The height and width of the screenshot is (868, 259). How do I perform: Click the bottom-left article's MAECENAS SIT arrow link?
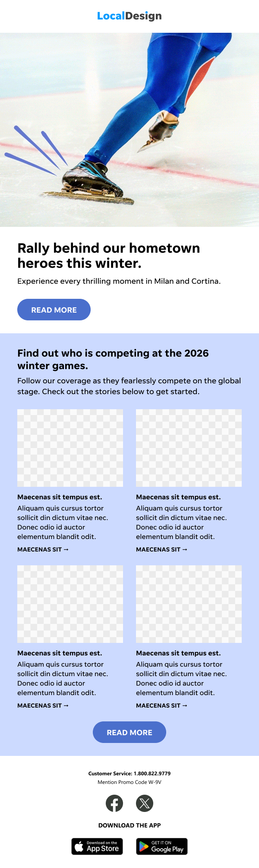coord(43,705)
